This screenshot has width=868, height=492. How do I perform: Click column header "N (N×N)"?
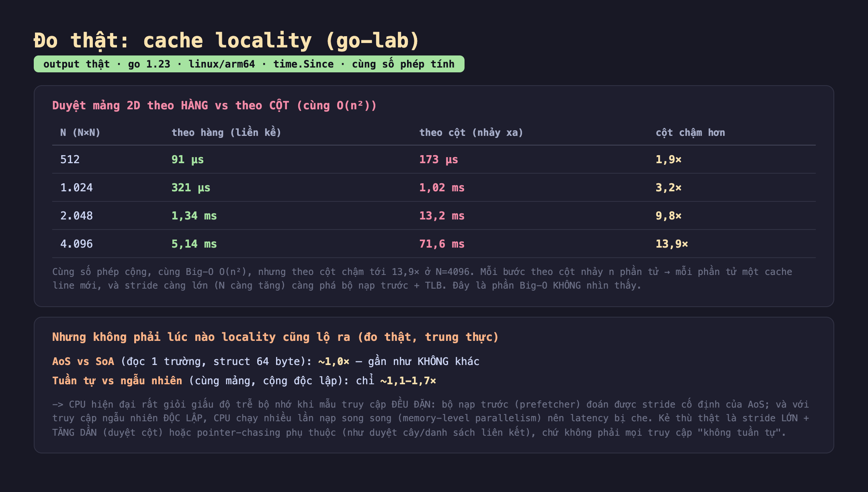(80, 133)
